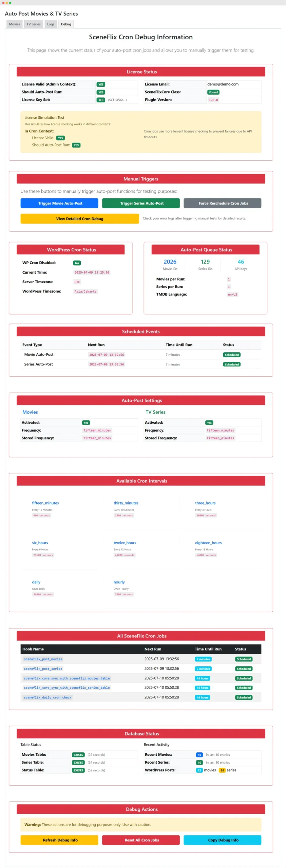
Task: Select the Debug tab
Action: click(66, 24)
